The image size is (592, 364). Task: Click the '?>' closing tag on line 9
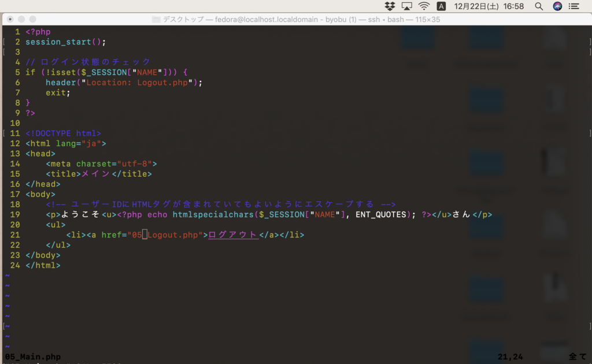coord(30,113)
